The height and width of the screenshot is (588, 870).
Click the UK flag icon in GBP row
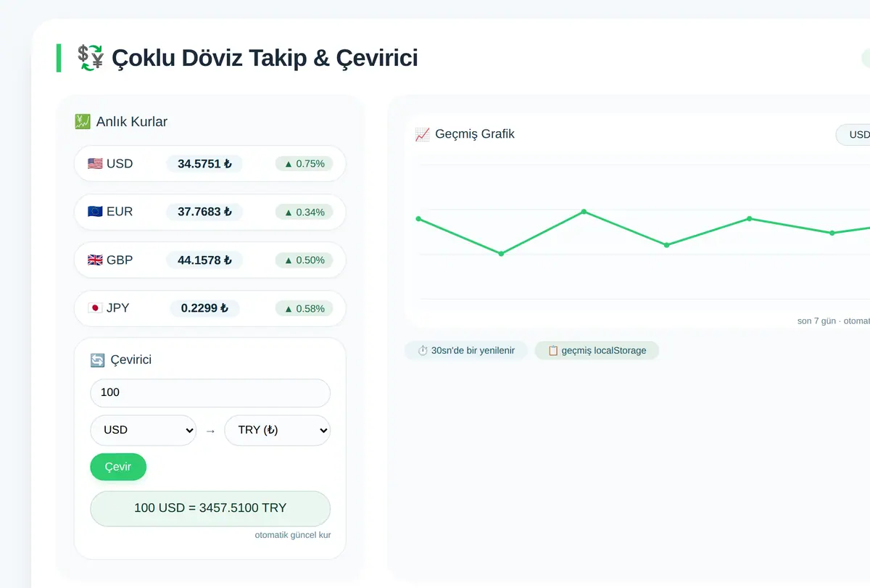point(95,260)
